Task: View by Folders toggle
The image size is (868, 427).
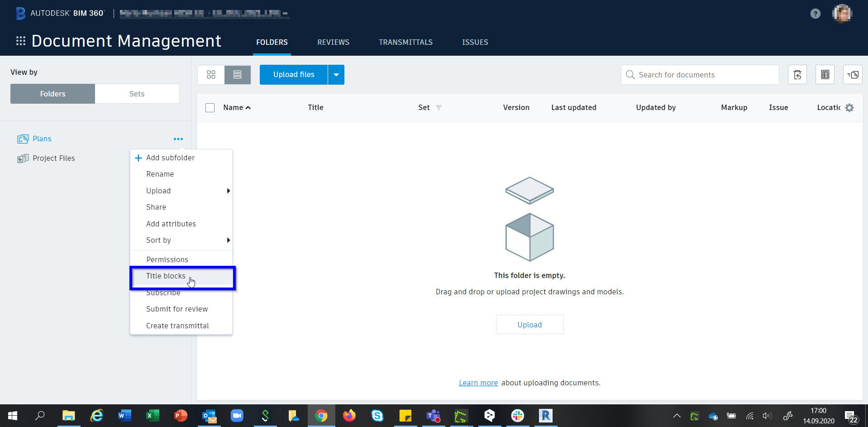Action: click(x=52, y=94)
